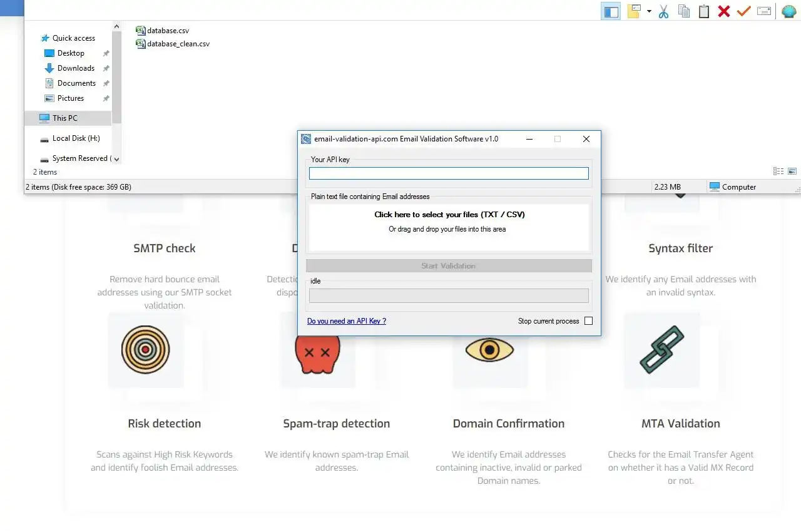Toggle the navigation pane layout icon

(611, 11)
